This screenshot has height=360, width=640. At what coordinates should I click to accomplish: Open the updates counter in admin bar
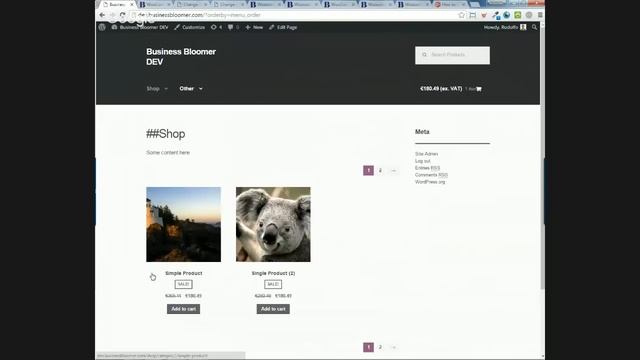tap(216, 27)
